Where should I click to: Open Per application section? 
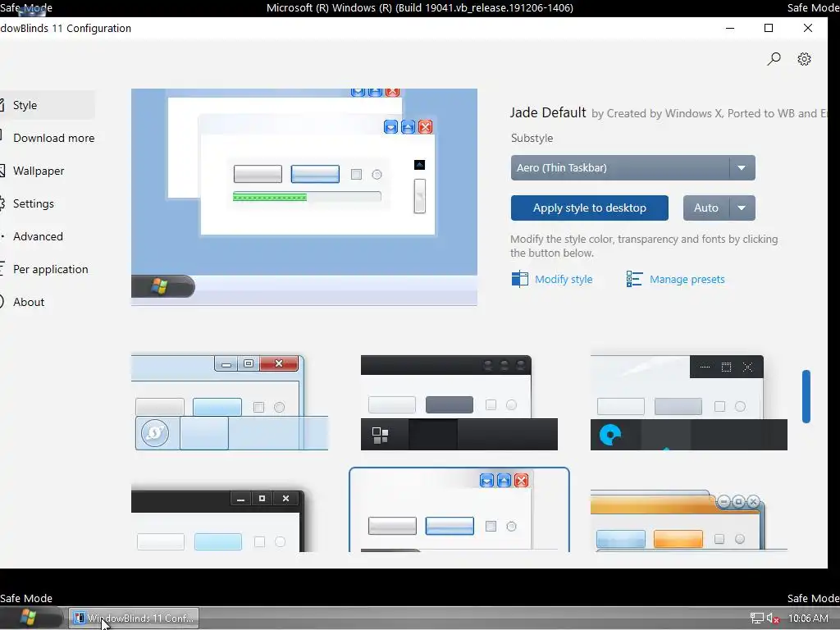(x=47, y=269)
